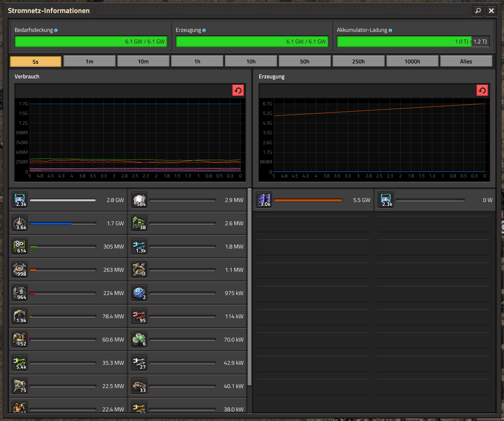Select pump icon in the 40.1 kW row
The width and height of the screenshot is (504, 421).
click(x=140, y=386)
